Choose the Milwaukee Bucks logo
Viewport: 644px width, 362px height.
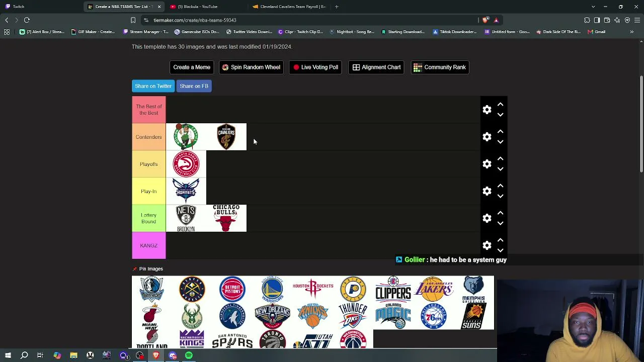(x=192, y=316)
